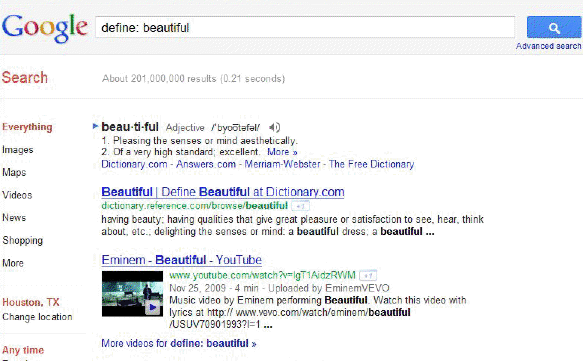The width and height of the screenshot is (583, 361).
Task: Select the Everything filter
Action: (x=27, y=127)
